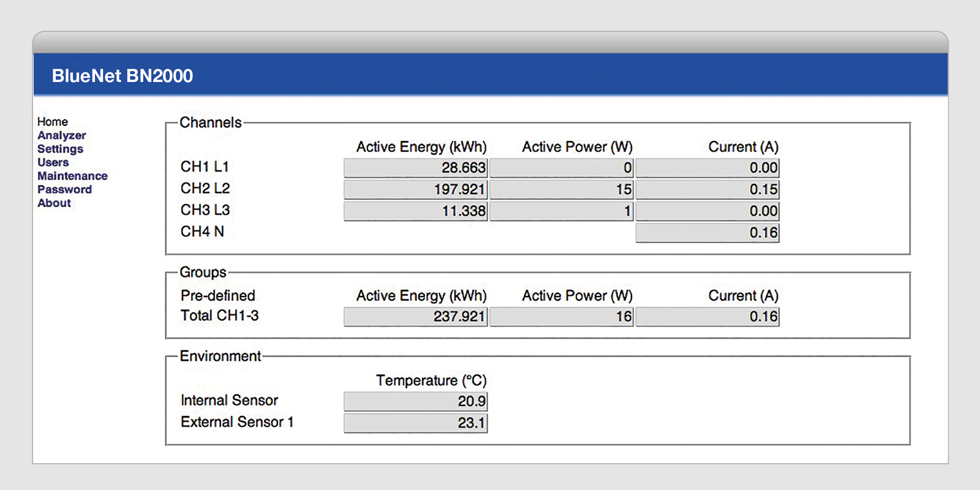
Task: Select CH3 L3 active energy field 11.338
Action: coord(416,211)
